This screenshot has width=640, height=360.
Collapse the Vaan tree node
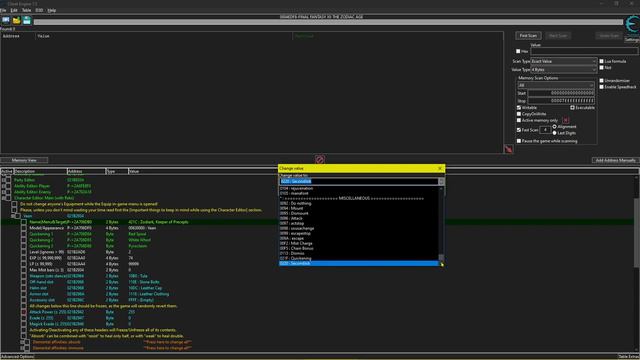coord(13,216)
